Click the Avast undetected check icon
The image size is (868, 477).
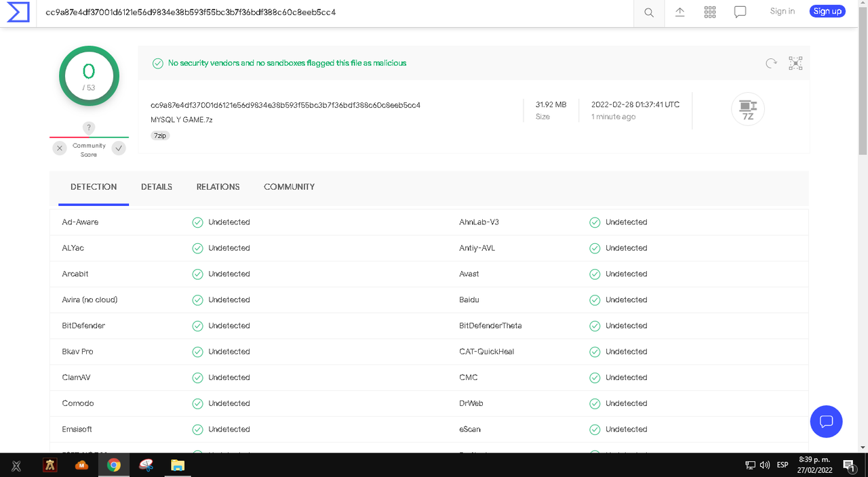coord(595,274)
